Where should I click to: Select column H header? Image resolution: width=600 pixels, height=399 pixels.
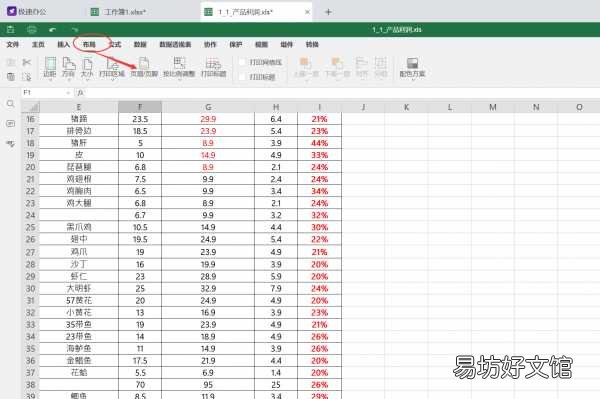(x=276, y=107)
